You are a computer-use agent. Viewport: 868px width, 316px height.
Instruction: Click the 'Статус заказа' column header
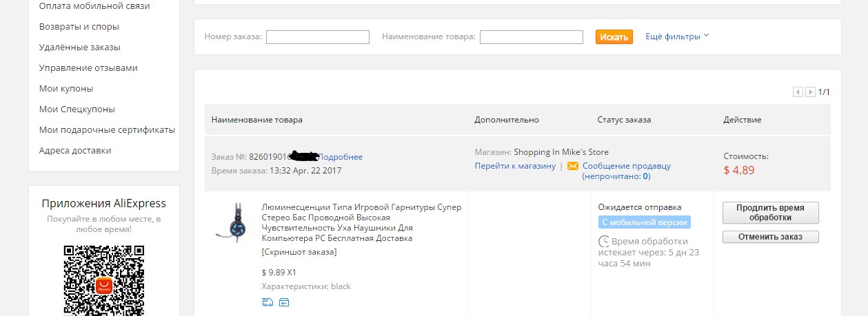point(624,120)
